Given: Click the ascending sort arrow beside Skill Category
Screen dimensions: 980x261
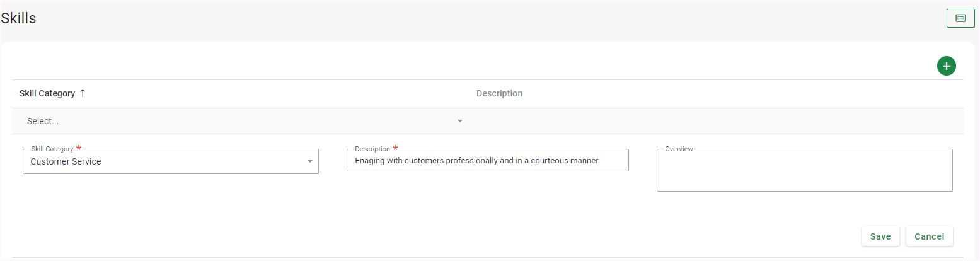Looking at the screenshot, I should click(x=82, y=93).
